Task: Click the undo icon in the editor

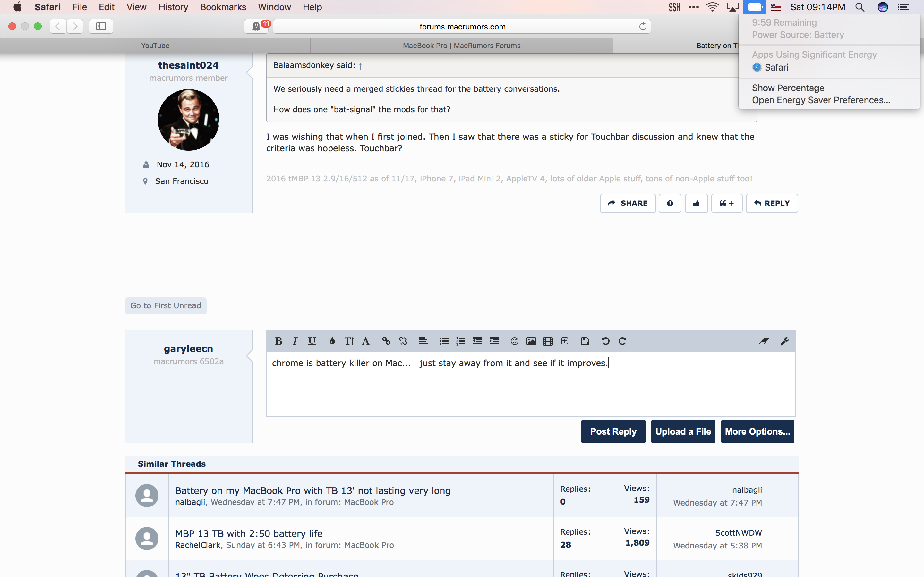Action: point(605,341)
